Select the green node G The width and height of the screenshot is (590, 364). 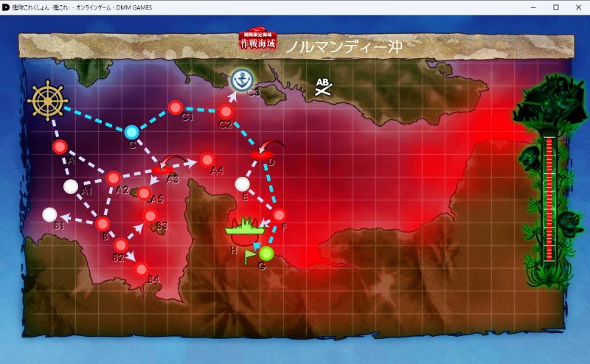[266, 253]
